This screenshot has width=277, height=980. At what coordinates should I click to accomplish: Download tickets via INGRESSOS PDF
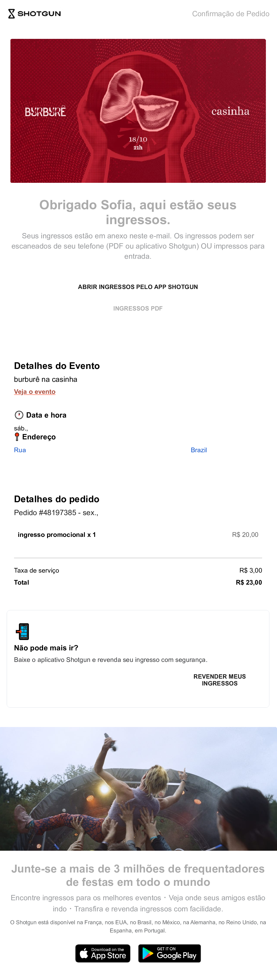(138, 309)
